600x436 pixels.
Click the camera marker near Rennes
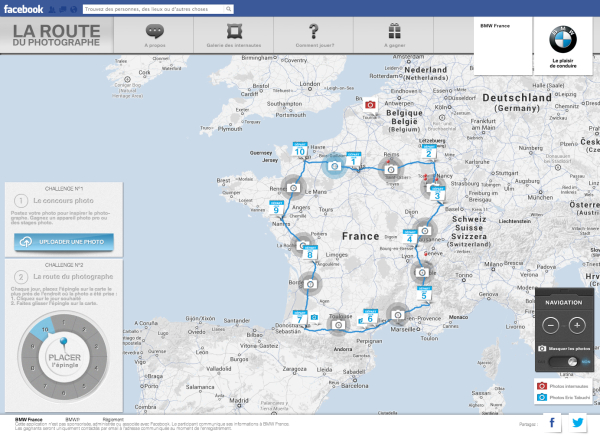click(293, 188)
